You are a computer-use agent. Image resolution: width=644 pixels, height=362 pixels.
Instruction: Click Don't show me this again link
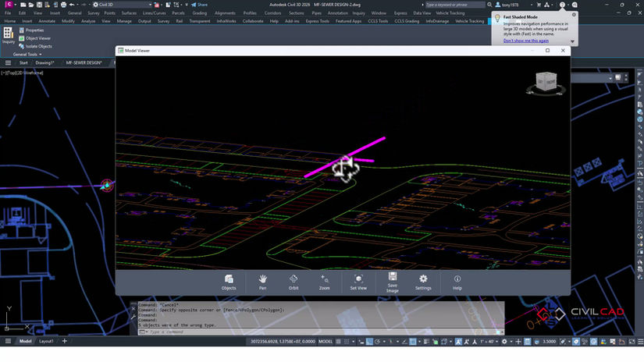pyautogui.click(x=525, y=41)
